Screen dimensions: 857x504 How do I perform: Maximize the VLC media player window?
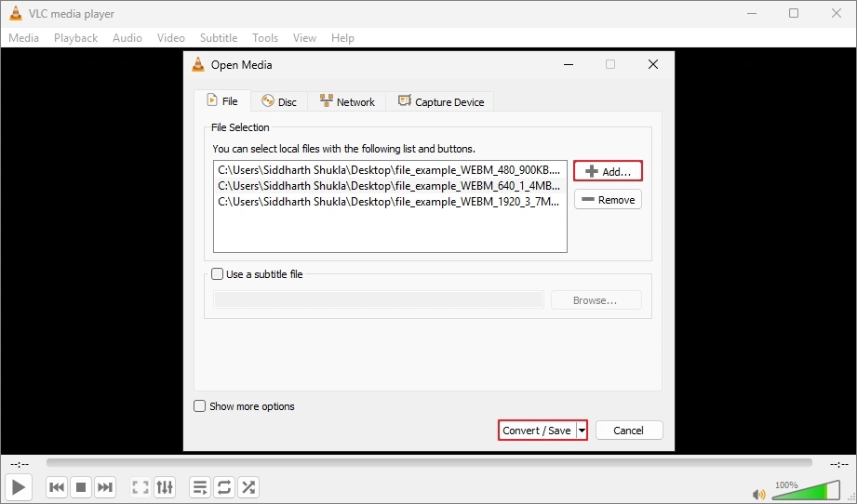pyautogui.click(x=794, y=13)
